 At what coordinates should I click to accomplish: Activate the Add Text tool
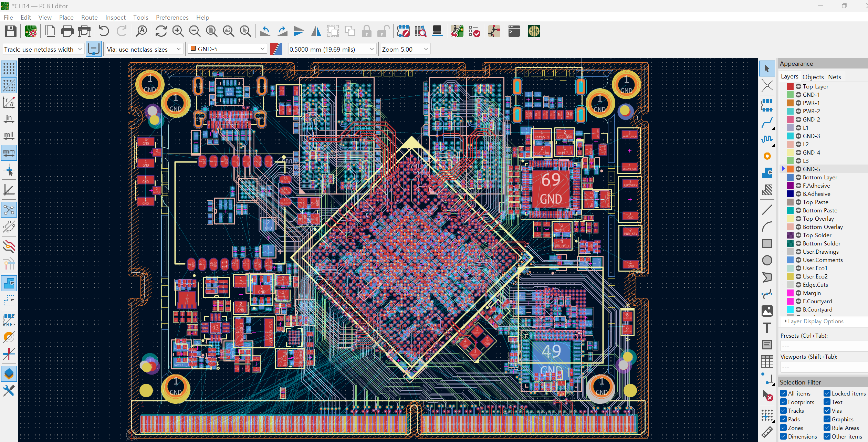tap(767, 328)
